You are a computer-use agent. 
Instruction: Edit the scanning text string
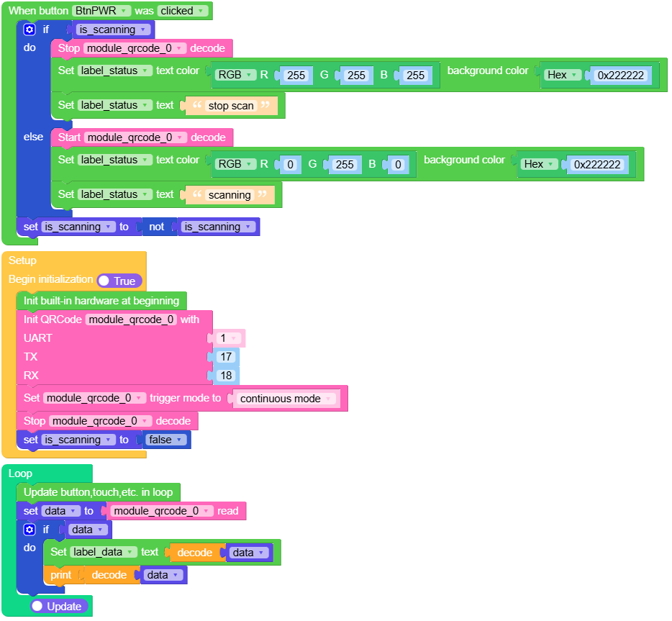pyautogui.click(x=230, y=195)
